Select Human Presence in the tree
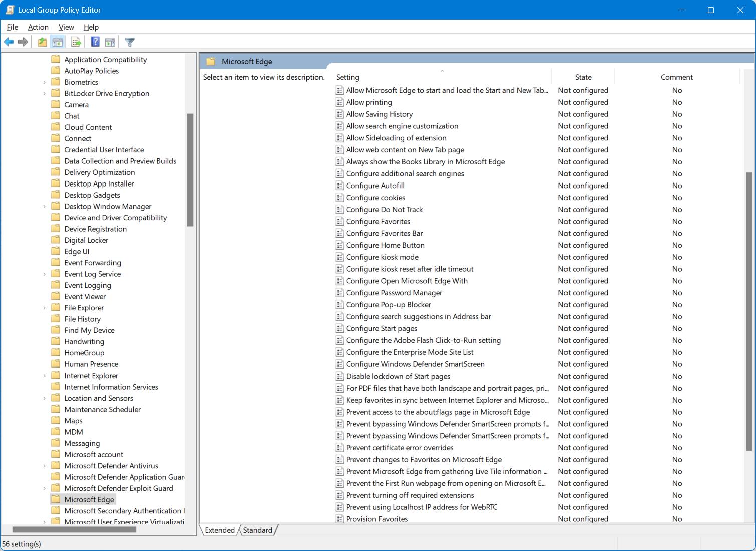 91,364
